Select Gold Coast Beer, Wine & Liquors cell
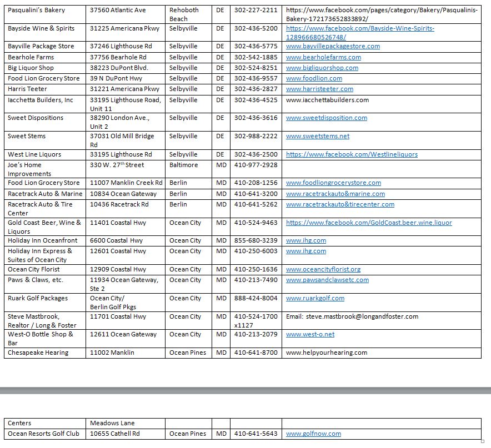Screen dimensions: 491x448 pos(45,227)
